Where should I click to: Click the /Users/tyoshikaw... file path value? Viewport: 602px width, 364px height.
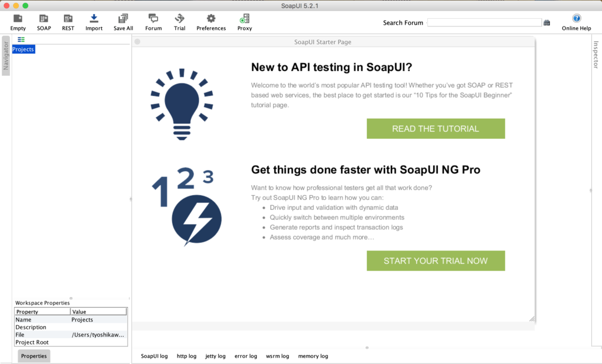point(98,335)
